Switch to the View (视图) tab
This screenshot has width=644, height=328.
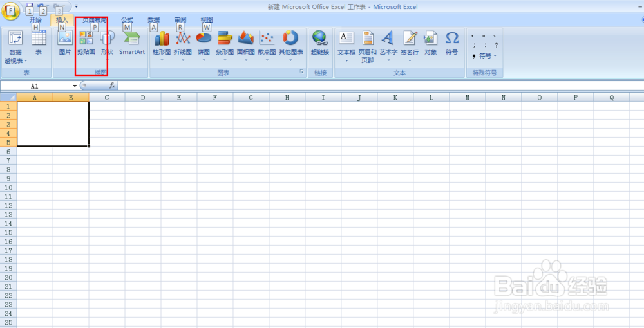pos(206,20)
